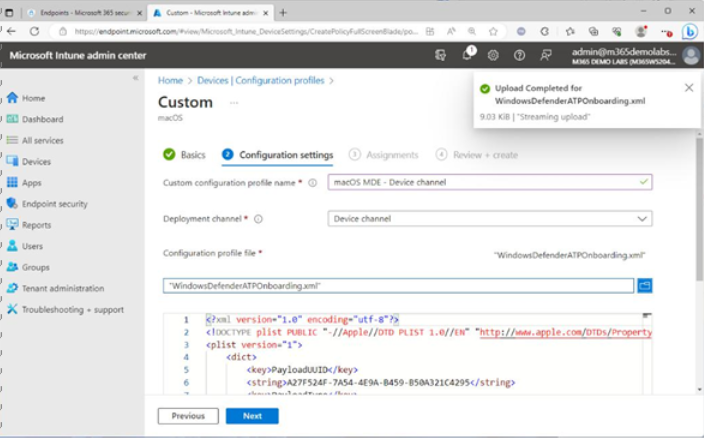Open Cloud Shell icon in header

tap(440, 55)
